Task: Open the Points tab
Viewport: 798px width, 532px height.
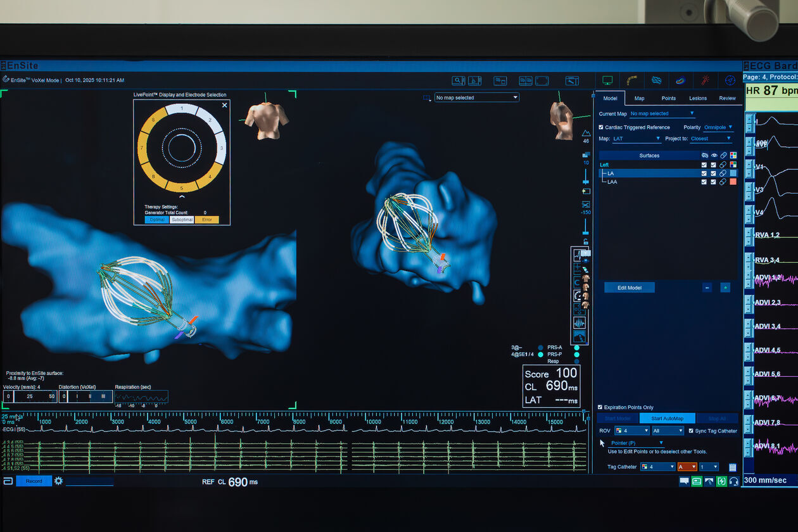Action: click(668, 98)
